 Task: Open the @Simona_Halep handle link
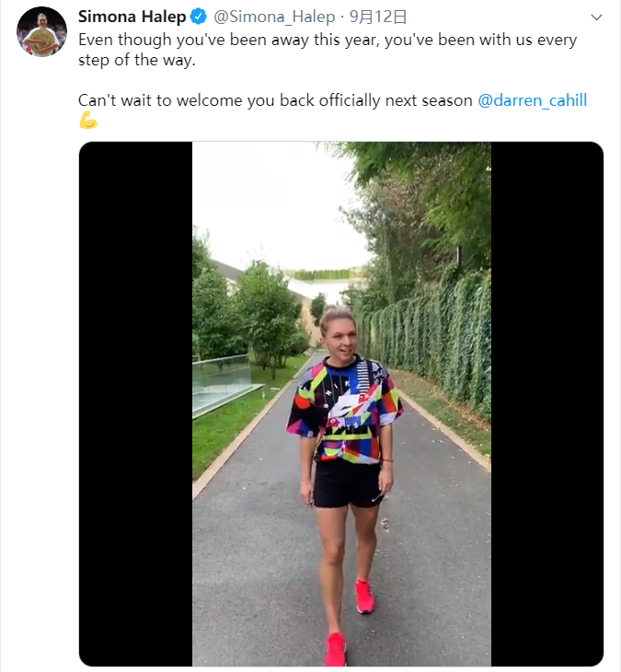(274, 17)
